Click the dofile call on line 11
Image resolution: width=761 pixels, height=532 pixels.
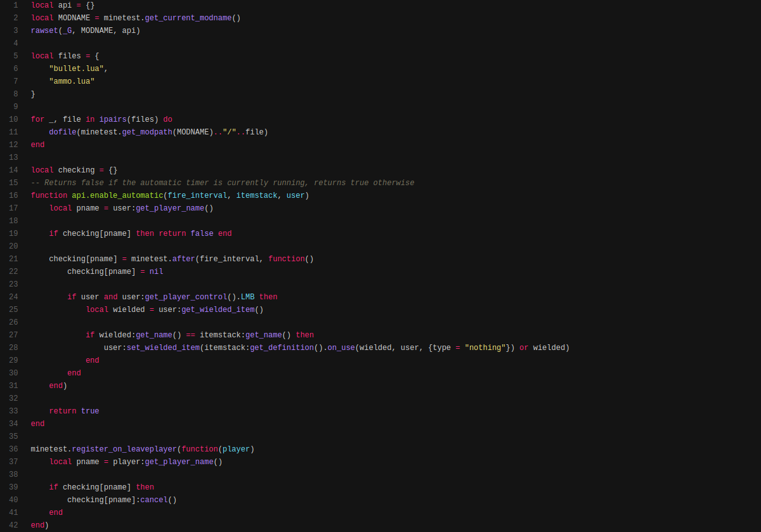tap(63, 132)
